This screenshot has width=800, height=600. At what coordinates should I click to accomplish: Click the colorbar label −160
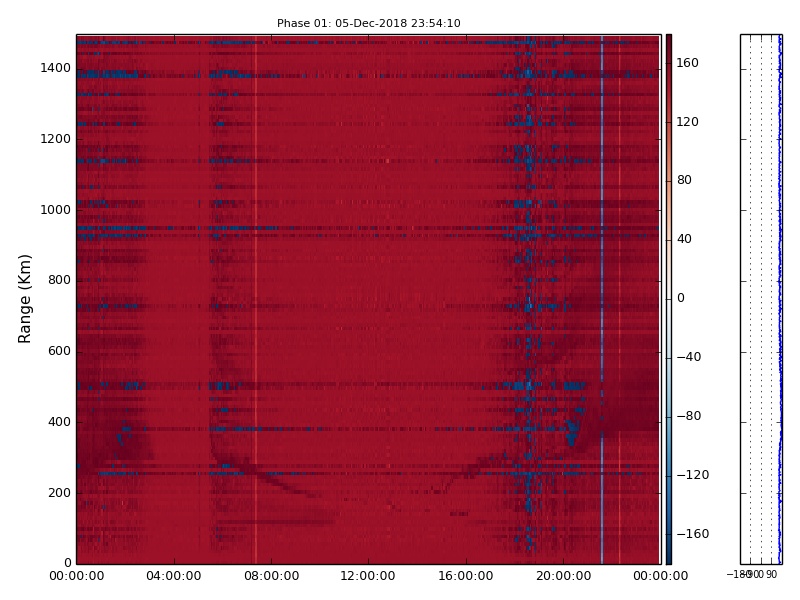pos(693,534)
